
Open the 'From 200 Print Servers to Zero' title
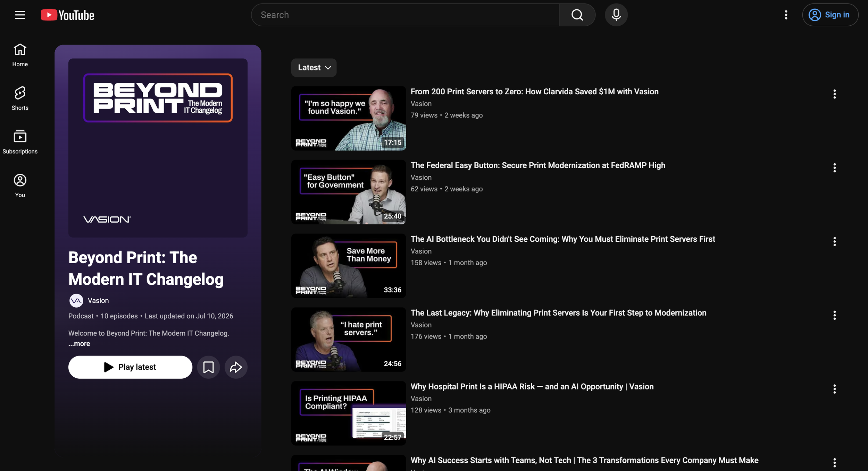(x=535, y=92)
